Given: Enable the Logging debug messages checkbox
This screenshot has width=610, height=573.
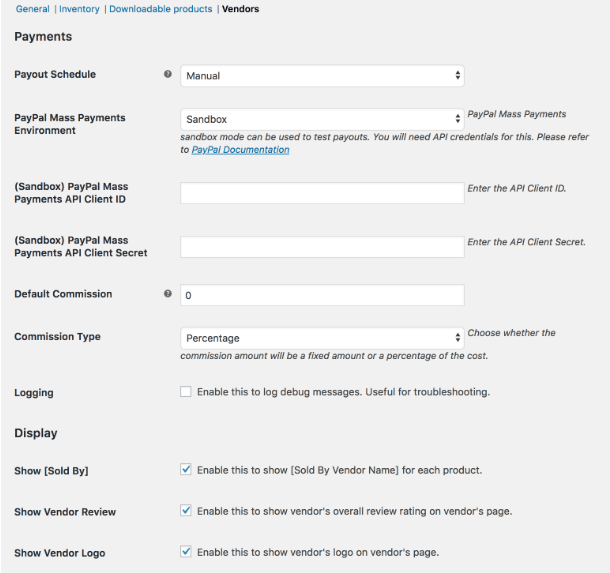Looking at the screenshot, I should (x=186, y=391).
